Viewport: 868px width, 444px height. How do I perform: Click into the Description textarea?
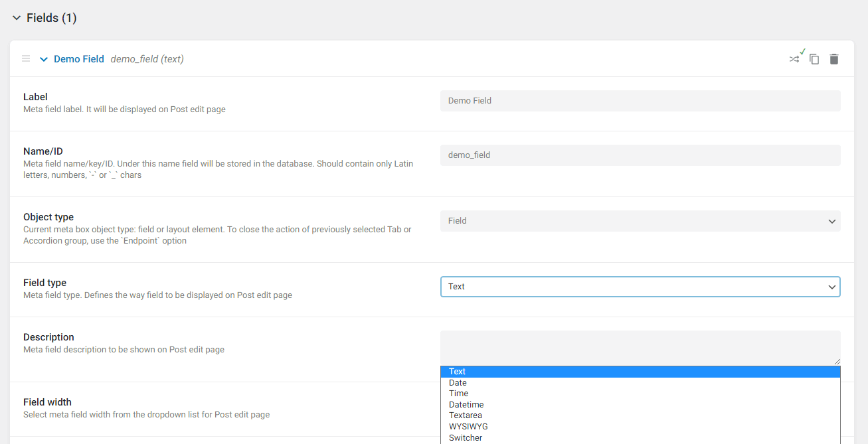click(640, 348)
